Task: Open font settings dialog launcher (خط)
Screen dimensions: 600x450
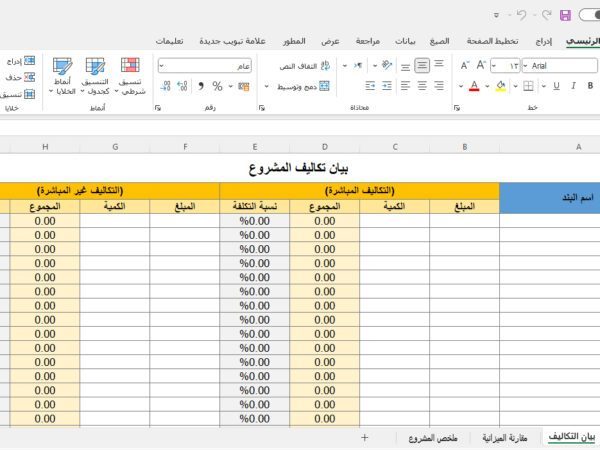Action: click(457, 108)
